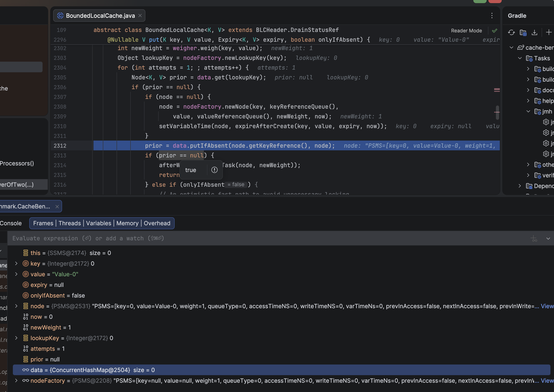Select the Threads debugger tab

[x=70, y=223]
